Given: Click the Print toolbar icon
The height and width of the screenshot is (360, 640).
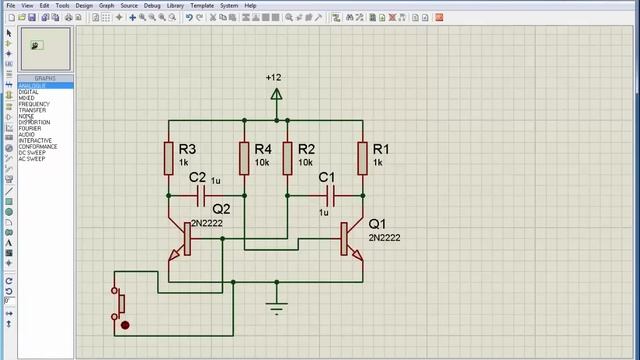Looking at the screenshot, I should [68, 18].
